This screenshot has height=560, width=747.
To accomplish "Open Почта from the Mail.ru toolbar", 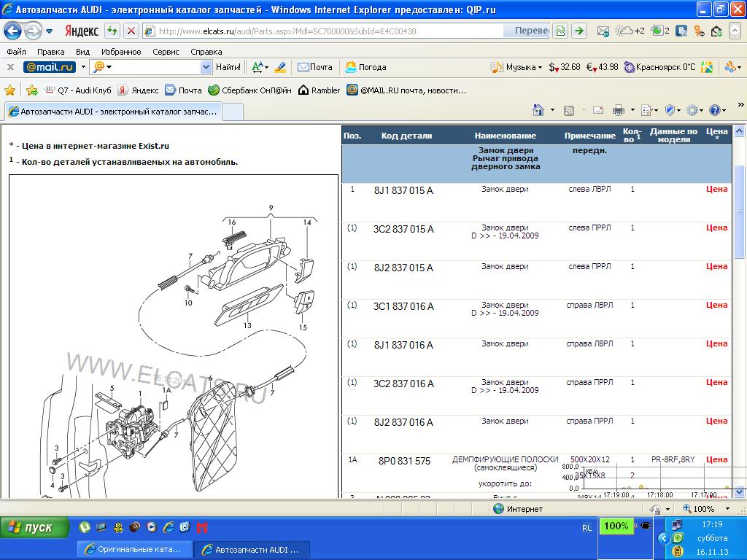I will pos(315,67).
